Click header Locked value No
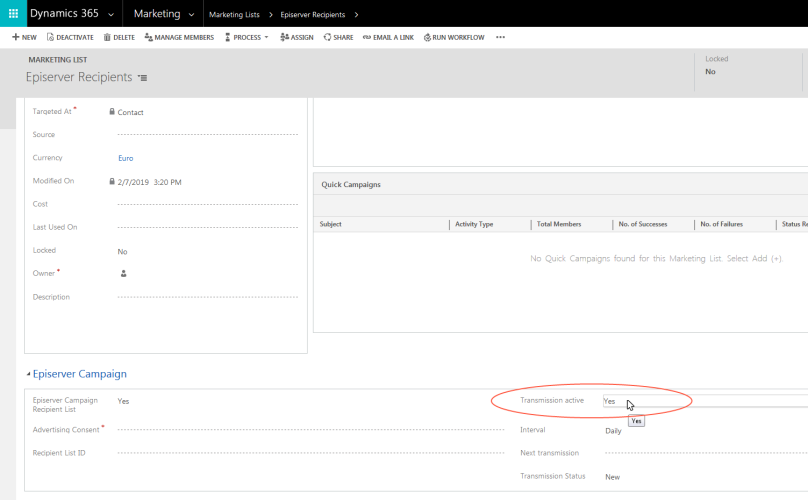Viewport: 808px width, 500px height. [710, 72]
